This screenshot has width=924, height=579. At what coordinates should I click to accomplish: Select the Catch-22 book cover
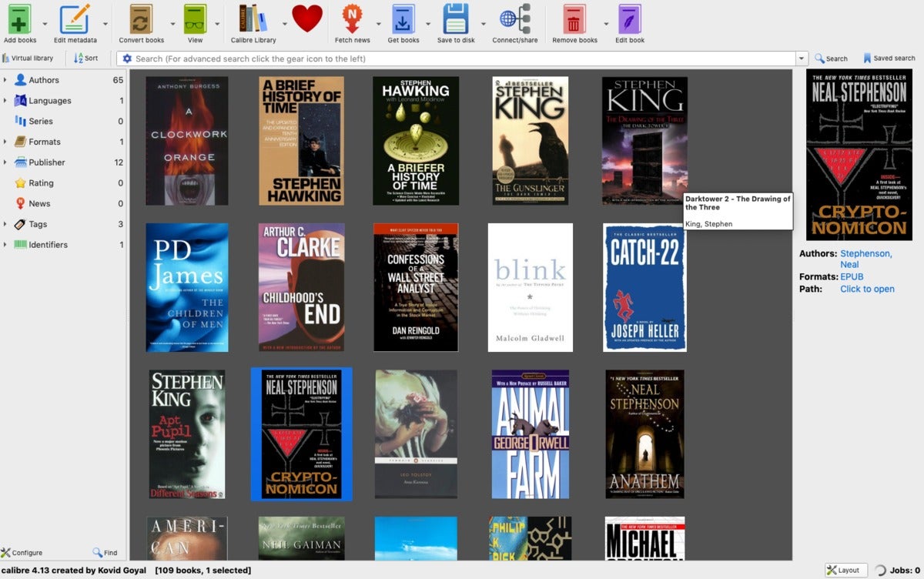[644, 287]
